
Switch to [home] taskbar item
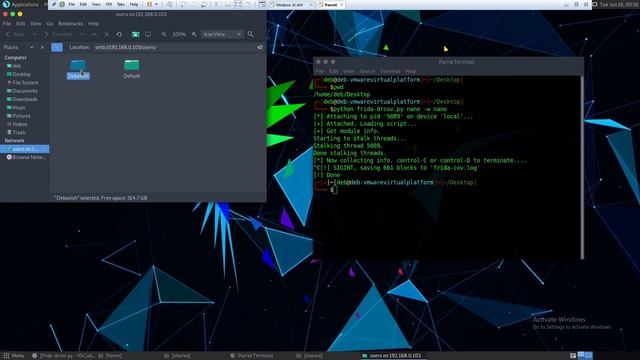pos(110,356)
